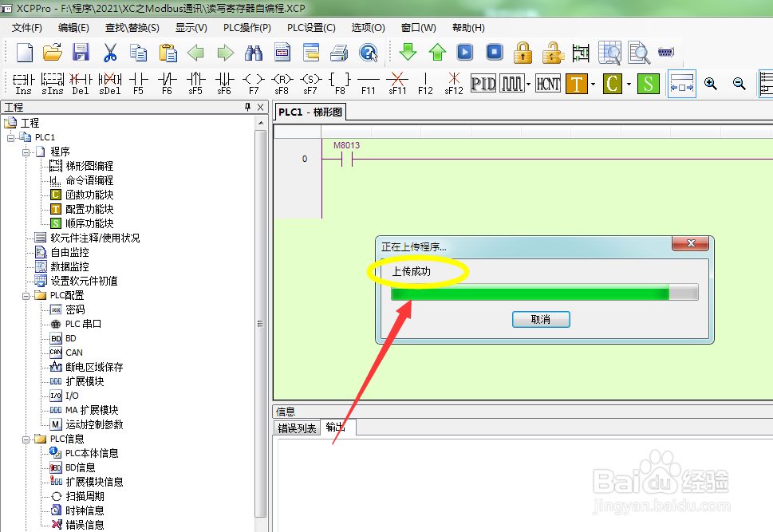Collapse the PLC1 tree node
This screenshot has width=773, height=532.
tap(11, 137)
